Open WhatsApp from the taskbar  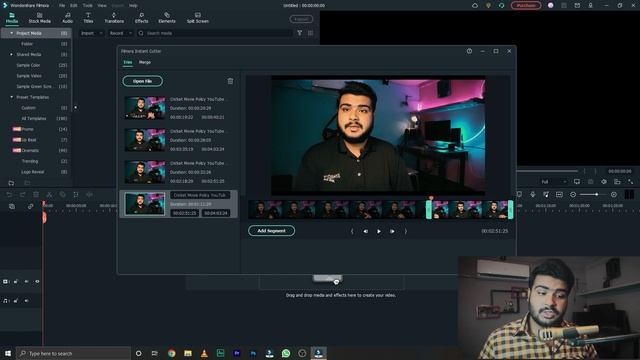coord(286,353)
